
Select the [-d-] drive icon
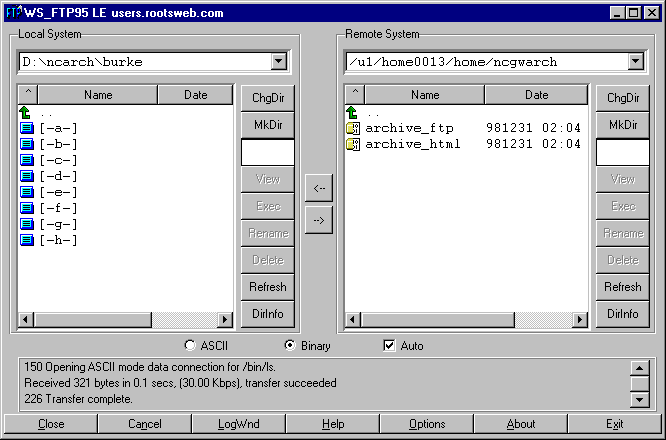click(x=26, y=176)
